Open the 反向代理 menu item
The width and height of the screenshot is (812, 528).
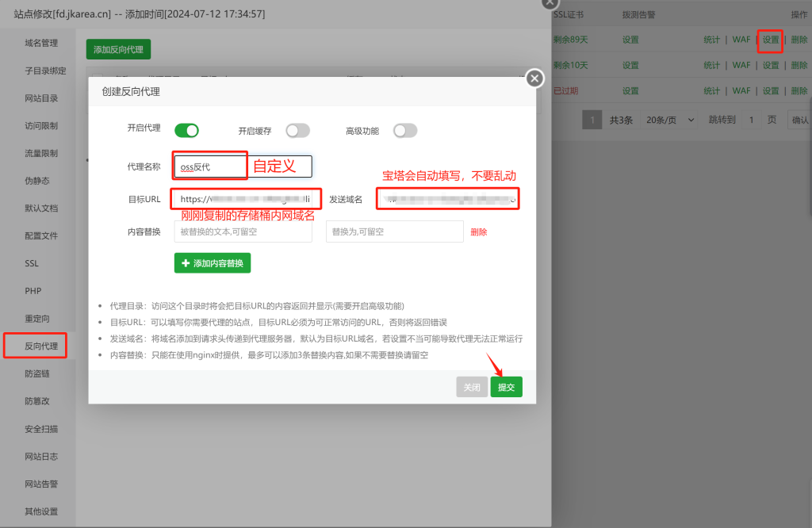41,346
